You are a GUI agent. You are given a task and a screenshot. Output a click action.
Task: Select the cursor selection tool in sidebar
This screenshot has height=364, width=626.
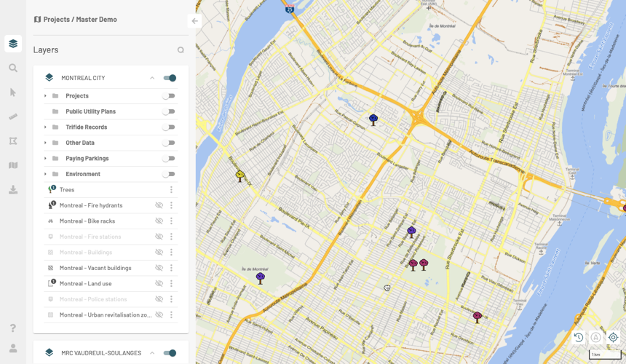(13, 92)
